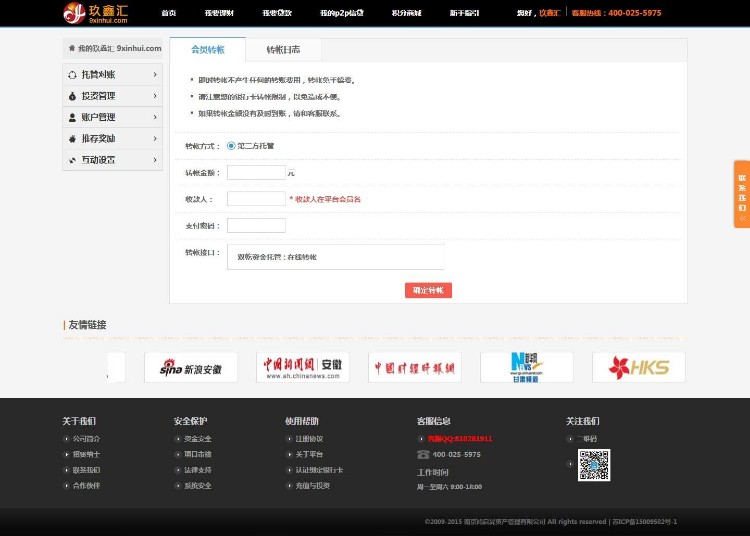Open the 法律支持 footer link
This screenshot has width=750, height=536.
[x=198, y=470]
